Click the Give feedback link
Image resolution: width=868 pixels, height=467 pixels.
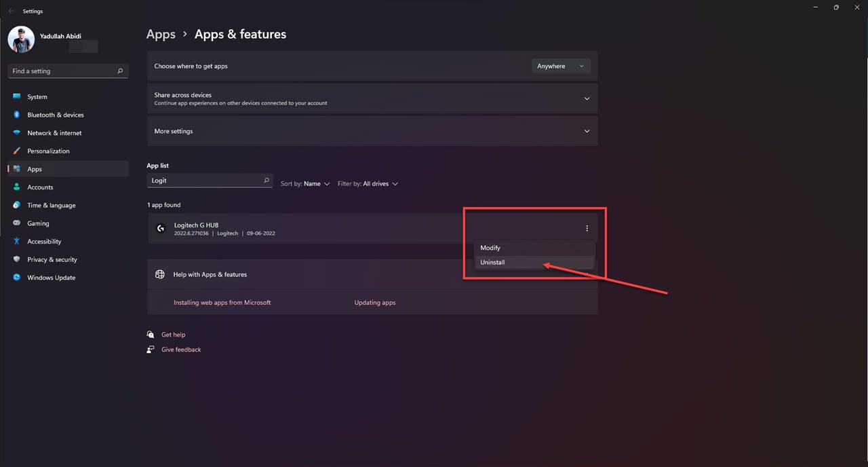point(181,350)
